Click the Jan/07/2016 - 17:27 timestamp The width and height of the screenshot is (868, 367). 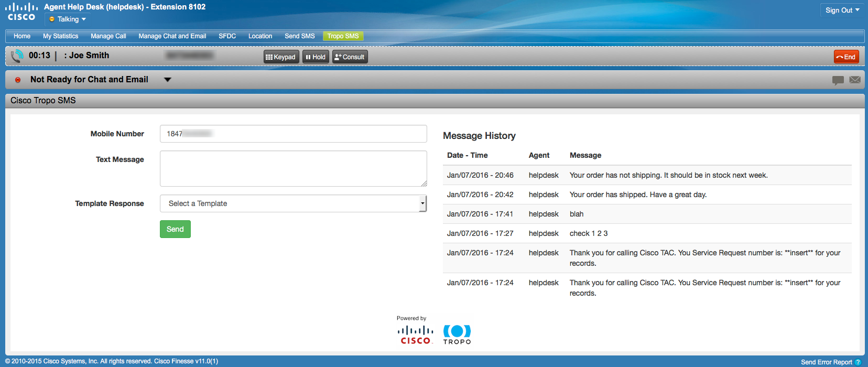[480, 233]
